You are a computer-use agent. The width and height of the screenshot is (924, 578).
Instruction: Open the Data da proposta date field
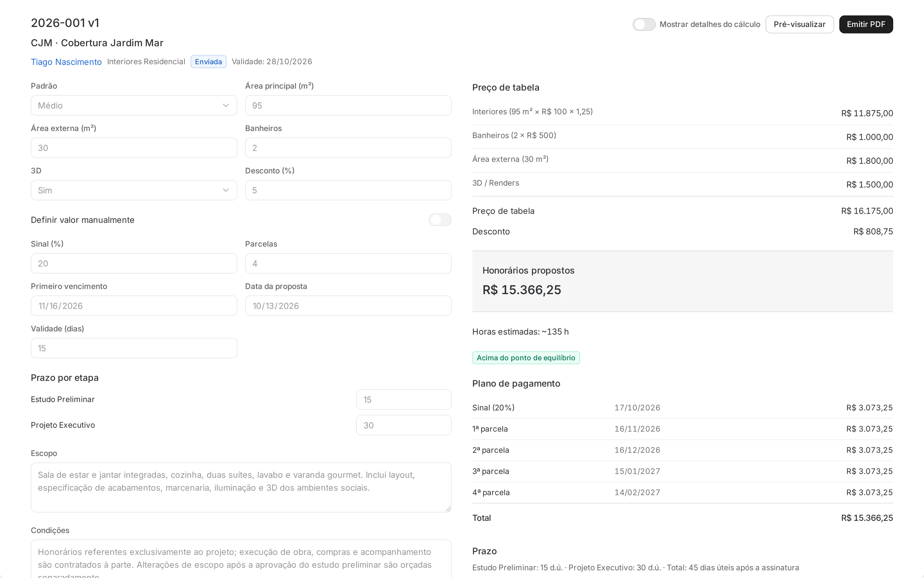click(348, 306)
